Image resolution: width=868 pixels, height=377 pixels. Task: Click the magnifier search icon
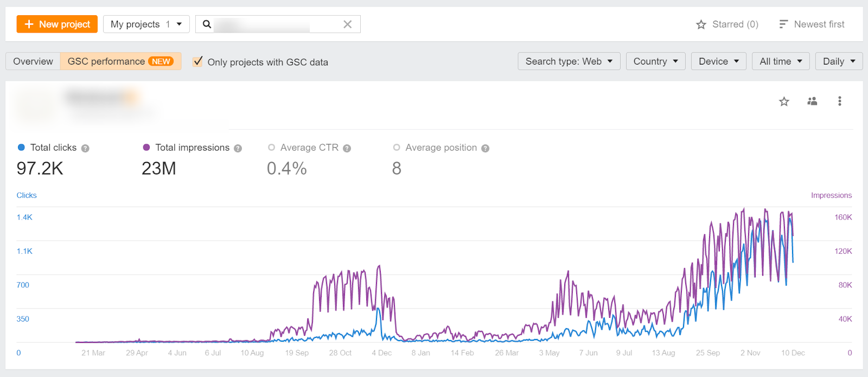tap(207, 24)
